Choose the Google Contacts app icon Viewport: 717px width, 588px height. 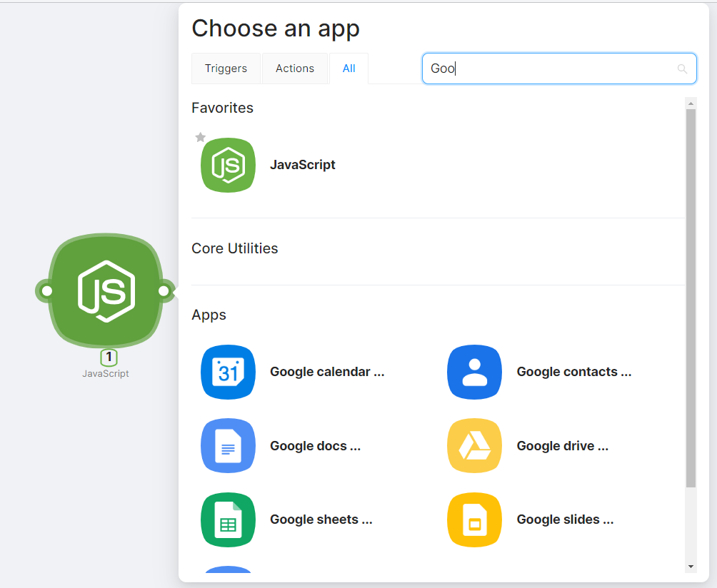(x=474, y=372)
